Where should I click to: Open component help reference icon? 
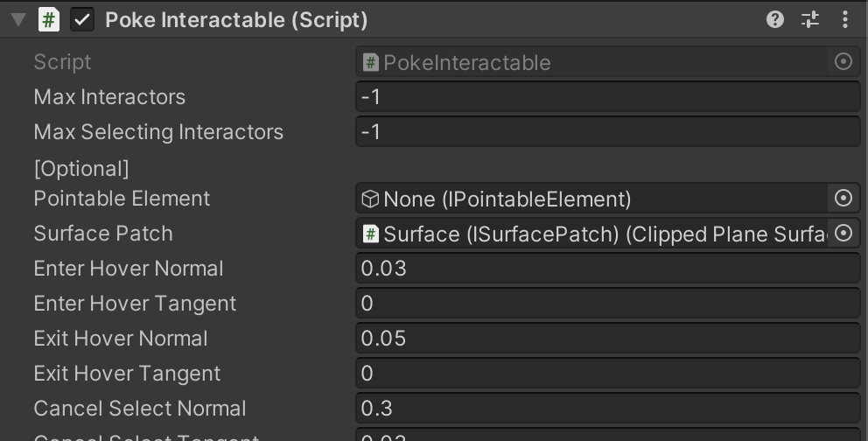pos(774,19)
